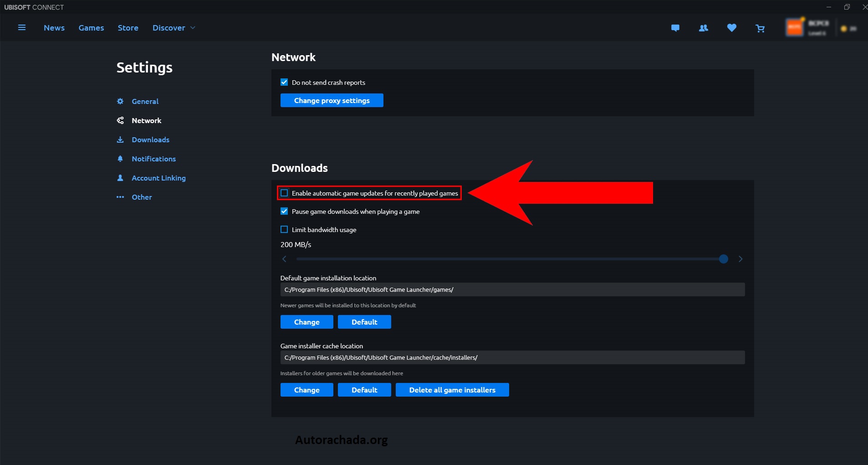
Task: Reset installer cache location to Default
Action: (364, 390)
